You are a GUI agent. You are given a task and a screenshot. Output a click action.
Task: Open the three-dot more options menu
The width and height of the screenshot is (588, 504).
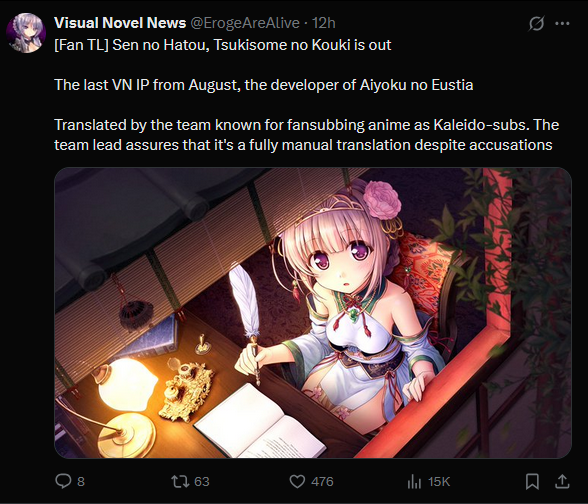[x=562, y=23]
